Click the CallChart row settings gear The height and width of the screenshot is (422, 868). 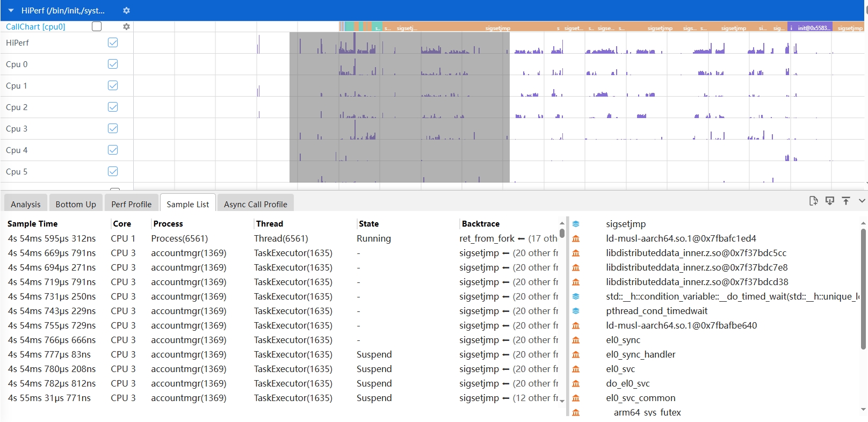126,26
